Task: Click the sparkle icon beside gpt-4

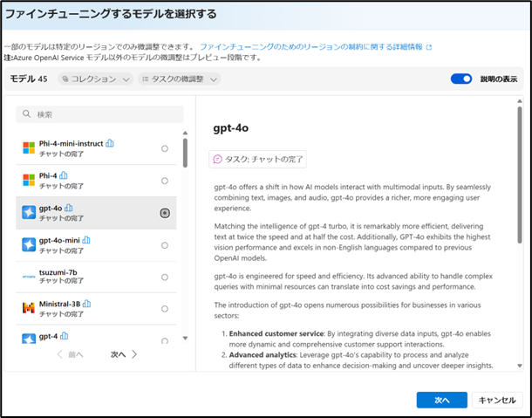Action: [x=29, y=339]
